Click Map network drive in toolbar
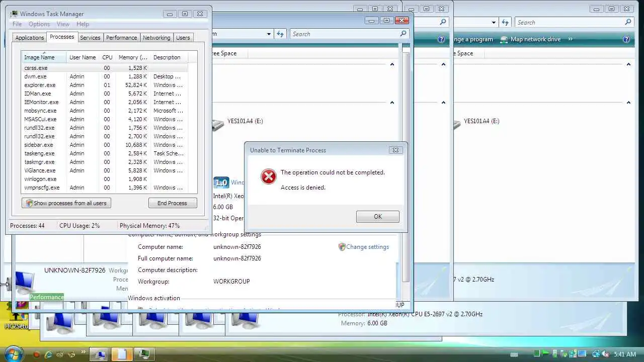This screenshot has width=644, height=362. point(535,39)
